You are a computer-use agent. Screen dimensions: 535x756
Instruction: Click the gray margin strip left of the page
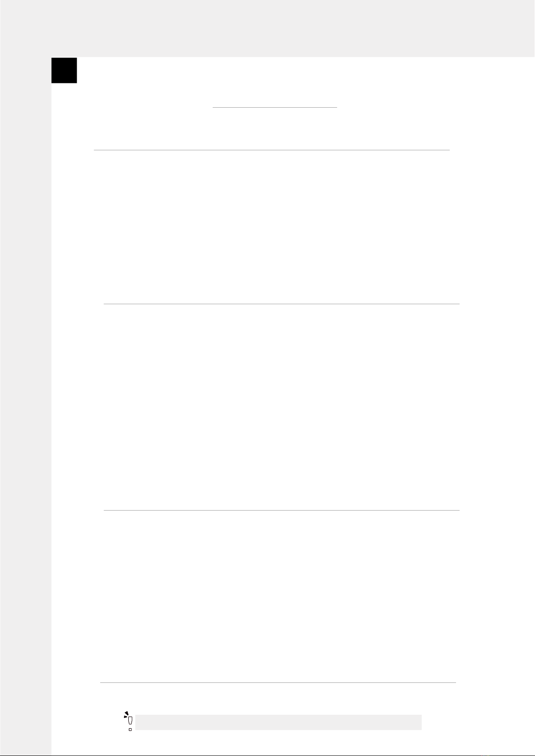(26, 404)
